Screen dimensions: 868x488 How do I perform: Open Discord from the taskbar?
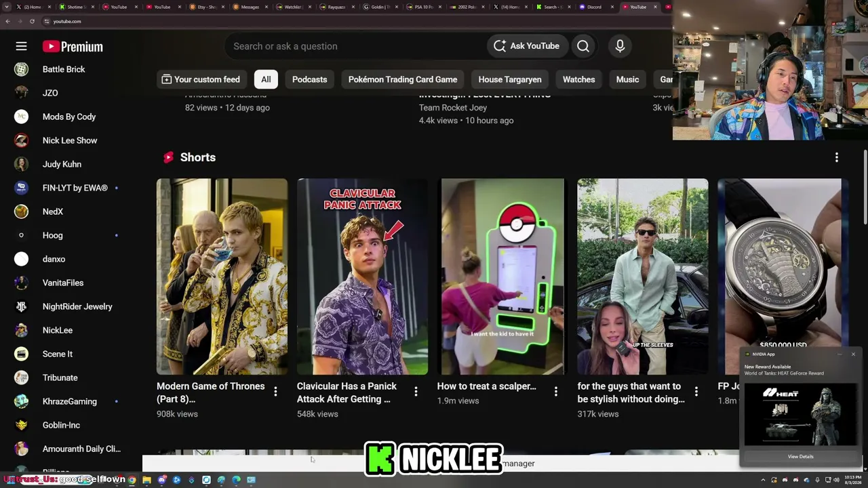point(162,480)
